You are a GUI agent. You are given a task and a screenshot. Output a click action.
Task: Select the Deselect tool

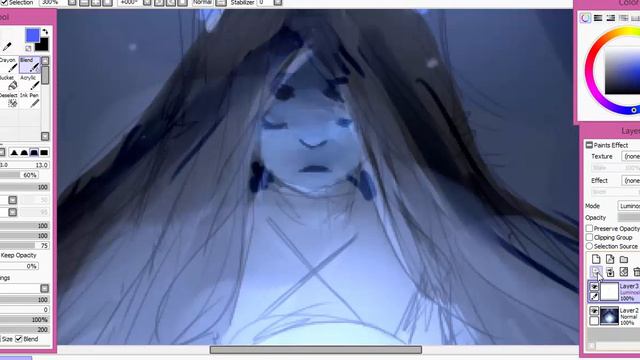click(x=9, y=100)
